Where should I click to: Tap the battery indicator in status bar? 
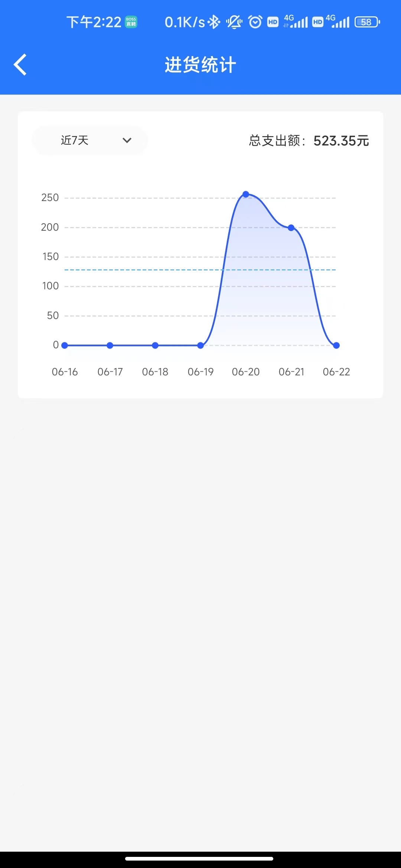[367, 22]
